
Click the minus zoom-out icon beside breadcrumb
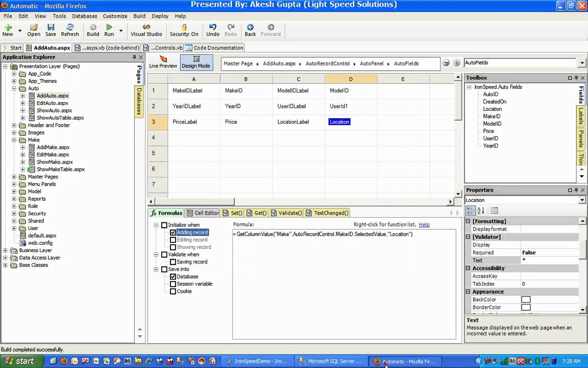point(446,63)
